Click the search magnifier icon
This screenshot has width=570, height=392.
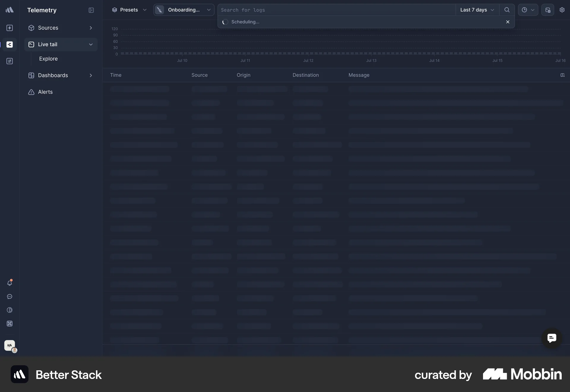(x=507, y=10)
